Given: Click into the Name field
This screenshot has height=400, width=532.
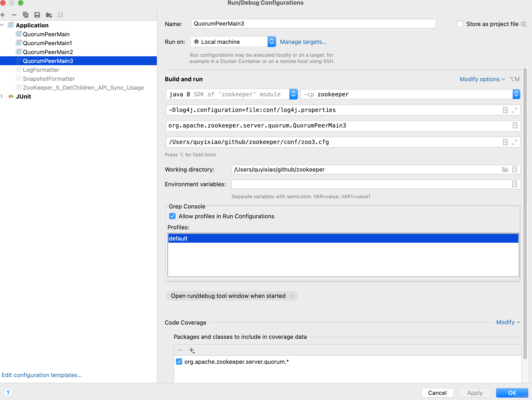Looking at the screenshot, I should click(x=313, y=24).
